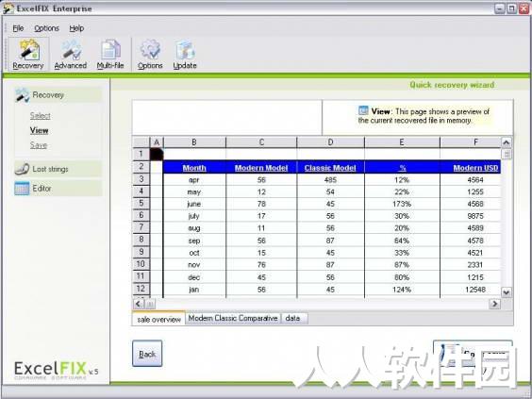Select column F header

click(471, 142)
